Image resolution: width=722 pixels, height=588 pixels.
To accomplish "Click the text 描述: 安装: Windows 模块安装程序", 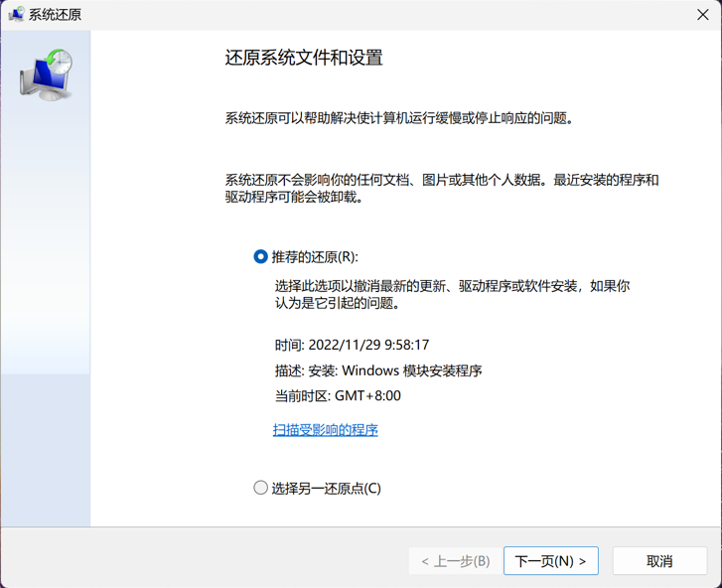I will (378, 370).
